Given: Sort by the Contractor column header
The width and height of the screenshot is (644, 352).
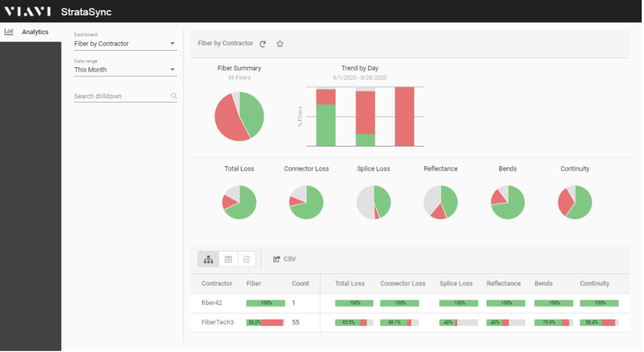Looking at the screenshot, I should click(x=216, y=284).
